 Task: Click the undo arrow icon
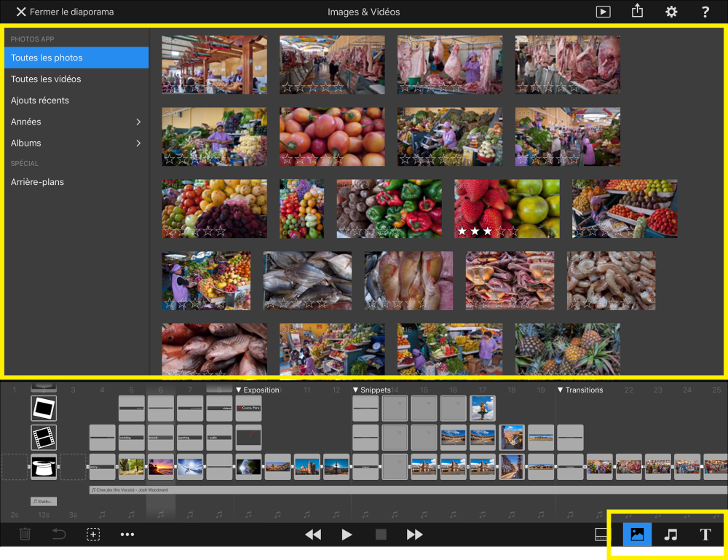59,534
